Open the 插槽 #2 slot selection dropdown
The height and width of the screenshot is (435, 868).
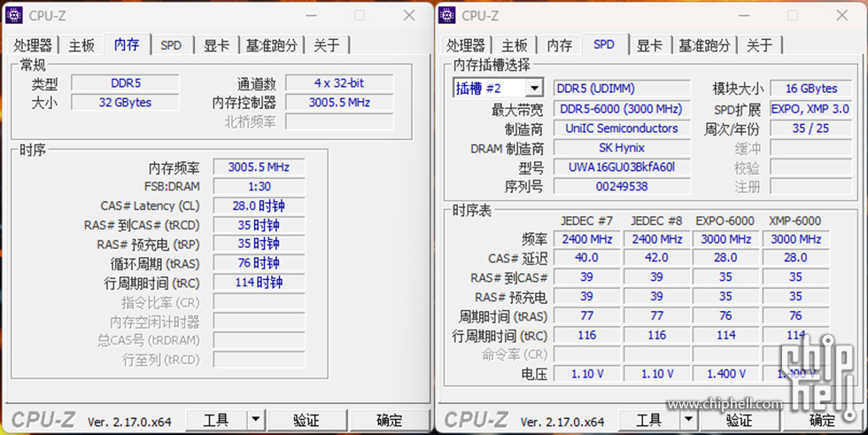pyautogui.click(x=534, y=89)
